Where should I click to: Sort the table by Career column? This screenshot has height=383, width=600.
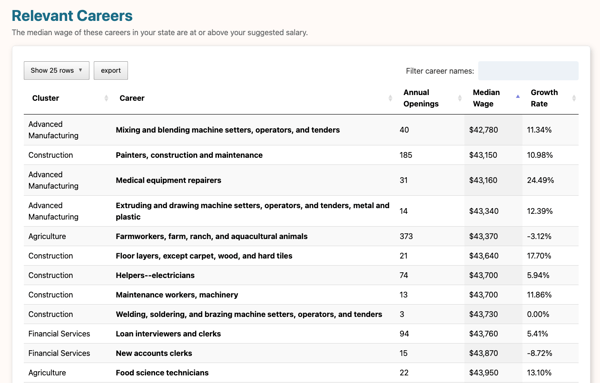[253, 98]
